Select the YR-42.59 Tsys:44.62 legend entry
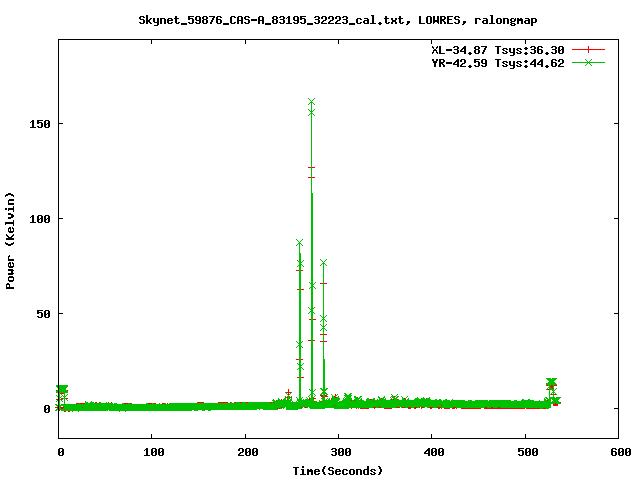The image size is (640, 480). click(x=498, y=63)
